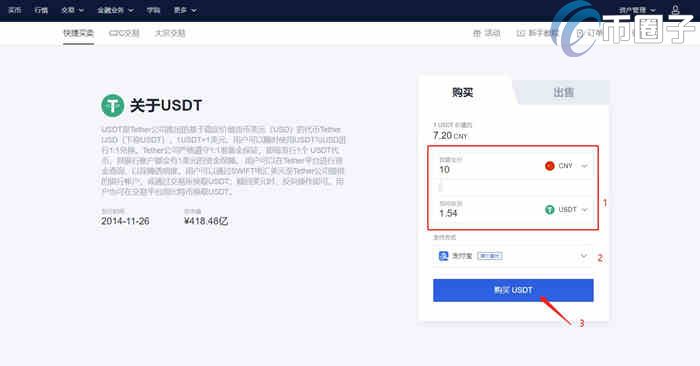Screen dimensions: 700x366
Task: Click the market cap ¥418.48亿
Action: [x=206, y=221]
